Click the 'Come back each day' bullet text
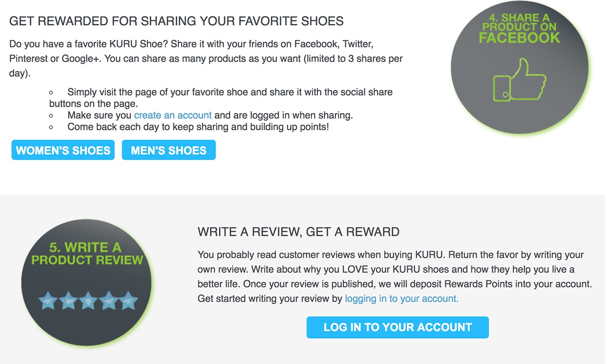The image size is (605, 364). point(198,127)
